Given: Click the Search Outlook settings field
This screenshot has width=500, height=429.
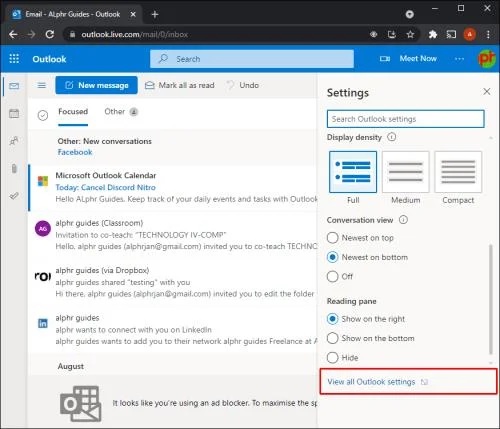Looking at the screenshot, I should pyautogui.click(x=405, y=119).
